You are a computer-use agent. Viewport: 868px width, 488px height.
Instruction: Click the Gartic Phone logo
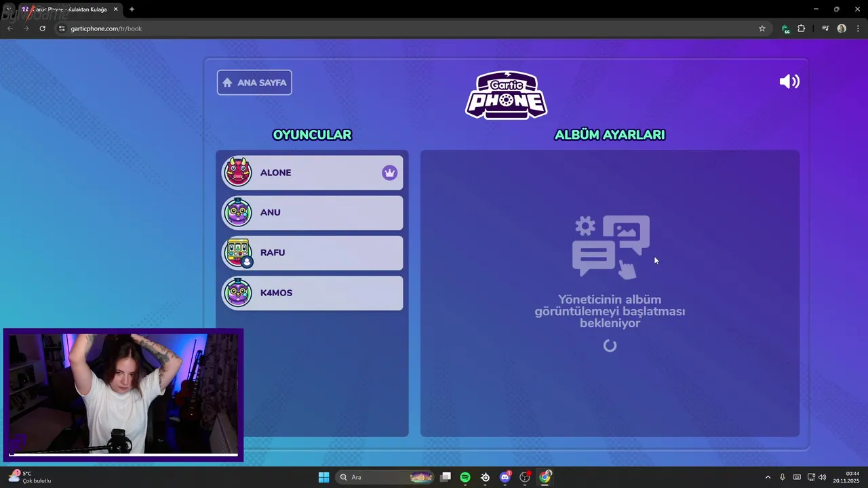click(x=507, y=95)
